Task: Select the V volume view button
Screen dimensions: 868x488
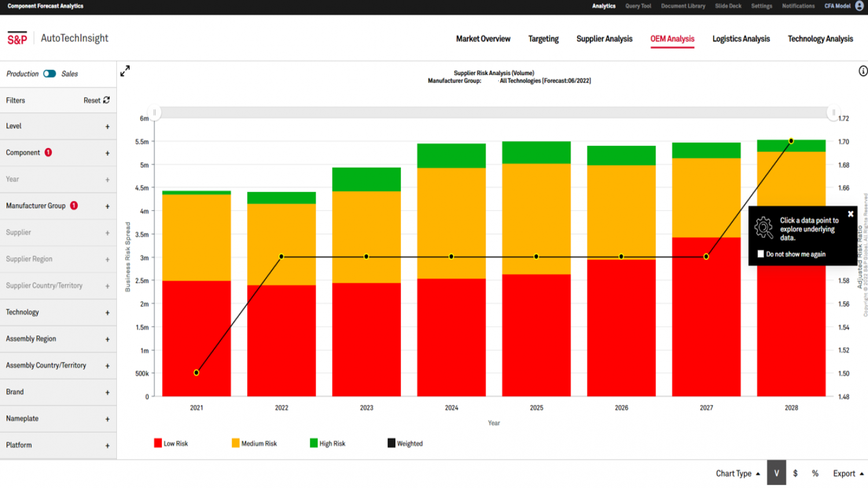Action: 777,473
